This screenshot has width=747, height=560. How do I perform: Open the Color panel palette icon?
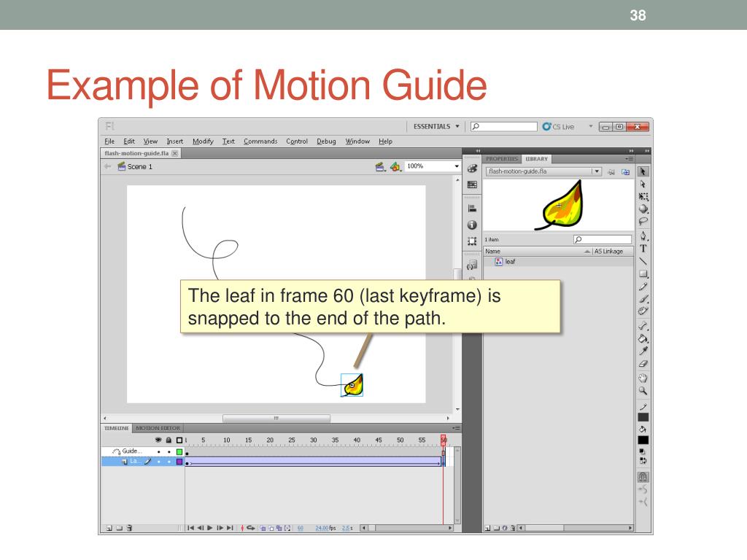pos(472,168)
